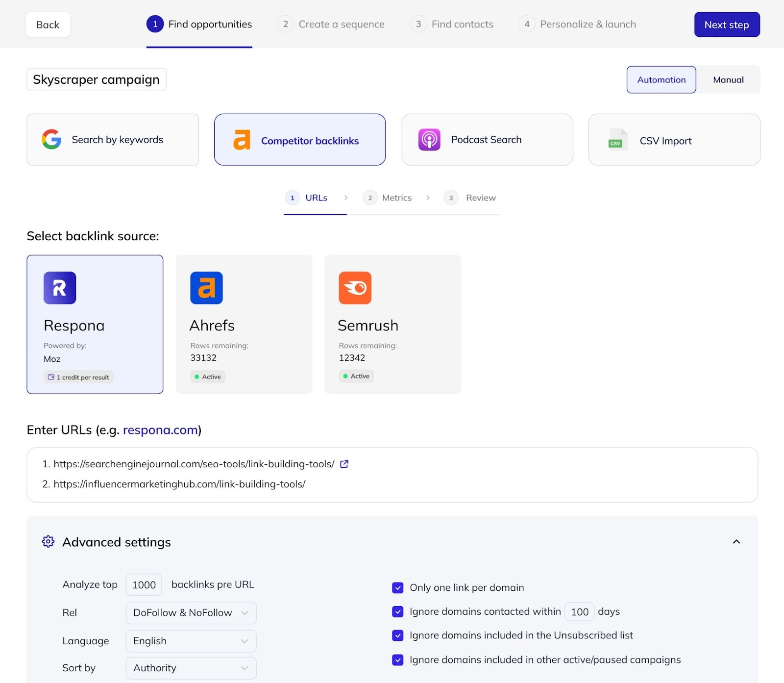Click the Next step button

(x=727, y=25)
